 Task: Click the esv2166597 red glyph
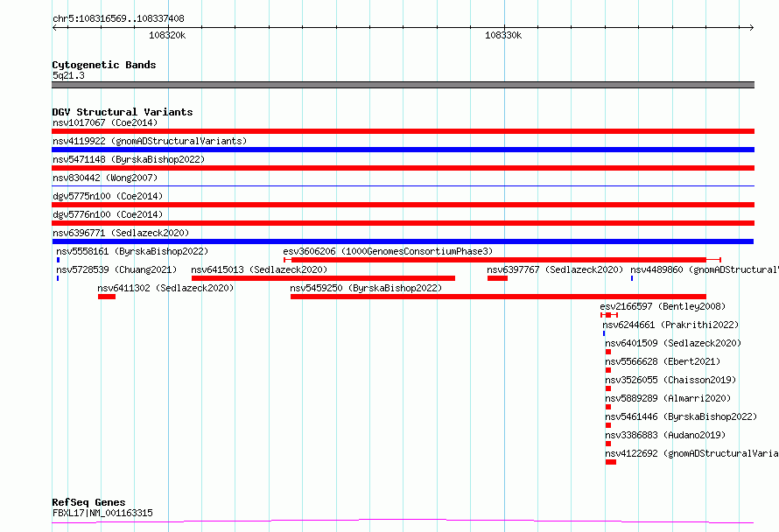coord(609,315)
